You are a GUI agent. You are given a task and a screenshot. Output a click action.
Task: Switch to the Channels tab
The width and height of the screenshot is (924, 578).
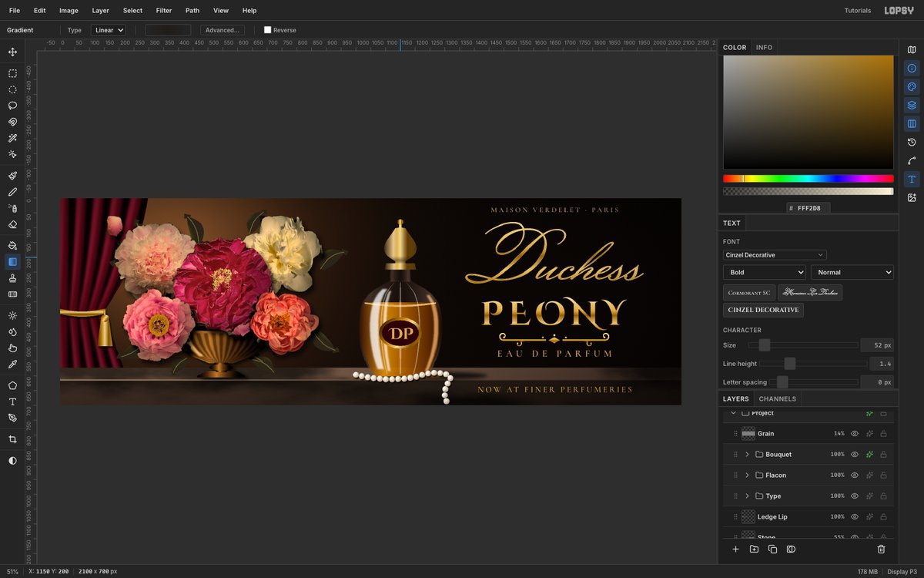coord(778,399)
